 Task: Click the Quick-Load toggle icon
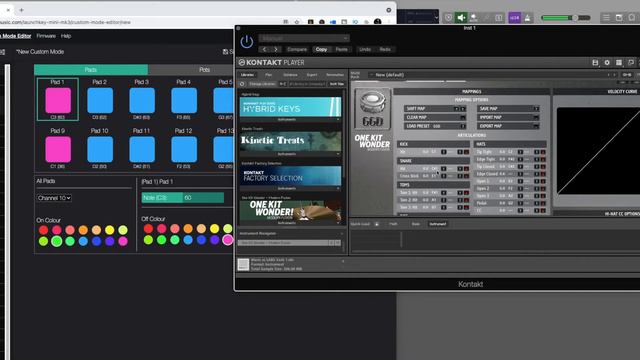tap(376, 224)
